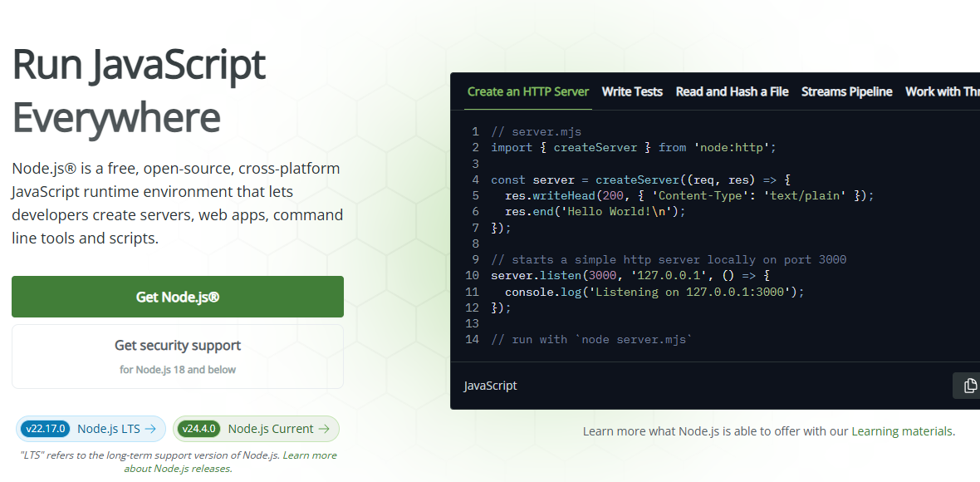Click the starts a simple http server comment
The image size is (980, 482).
(x=669, y=259)
